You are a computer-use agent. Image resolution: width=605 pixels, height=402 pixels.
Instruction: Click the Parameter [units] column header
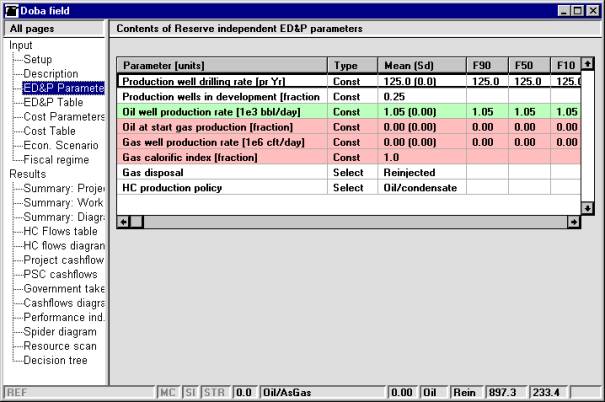point(222,65)
